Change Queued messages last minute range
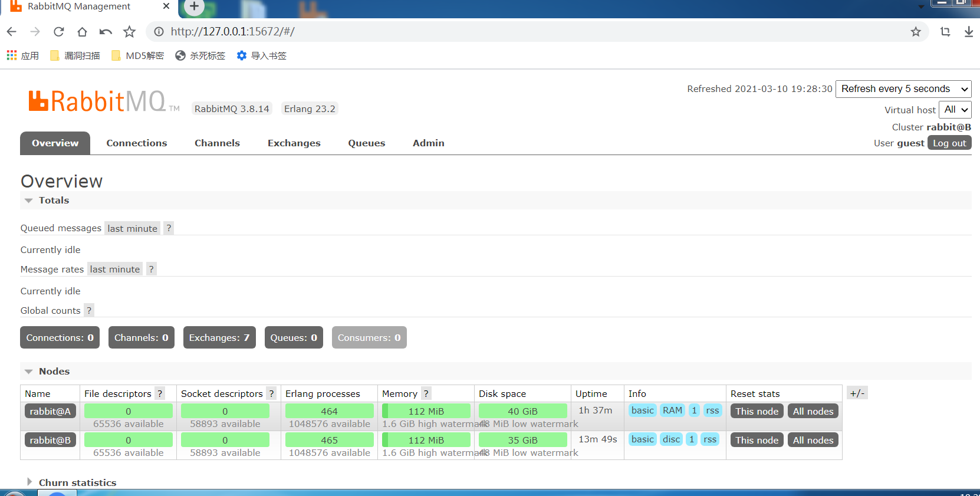 point(132,228)
